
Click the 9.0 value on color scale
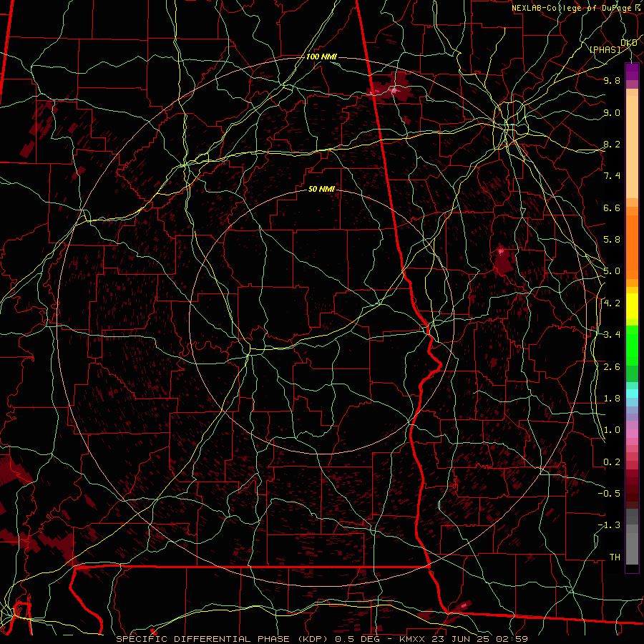click(612, 112)
